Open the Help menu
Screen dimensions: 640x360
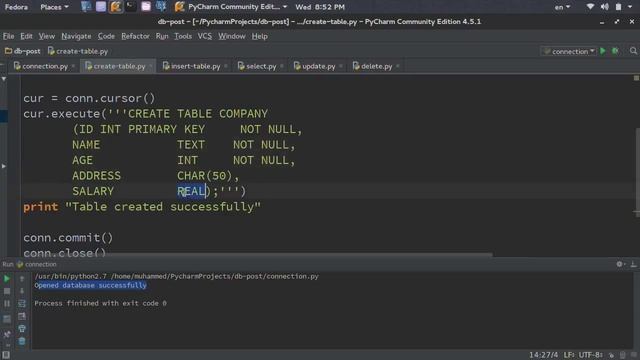pyautogui.click(x=260, y=36)
